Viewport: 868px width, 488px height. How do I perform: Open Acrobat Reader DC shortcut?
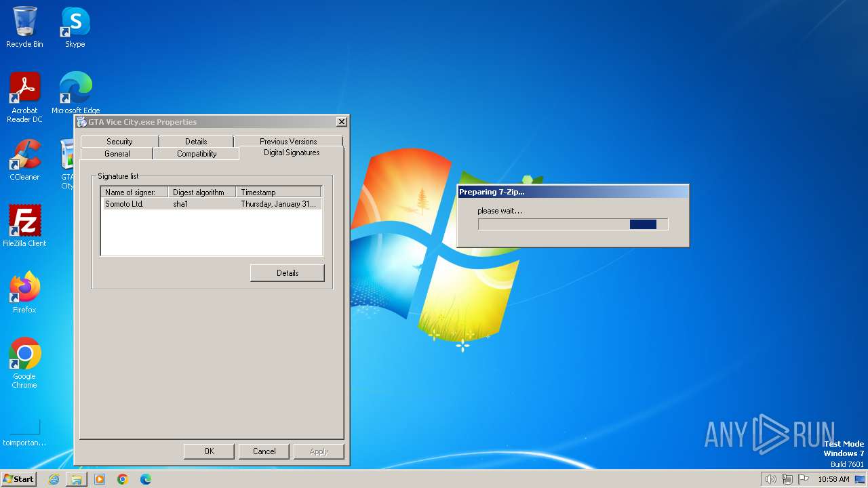click(x=24, y=98)
